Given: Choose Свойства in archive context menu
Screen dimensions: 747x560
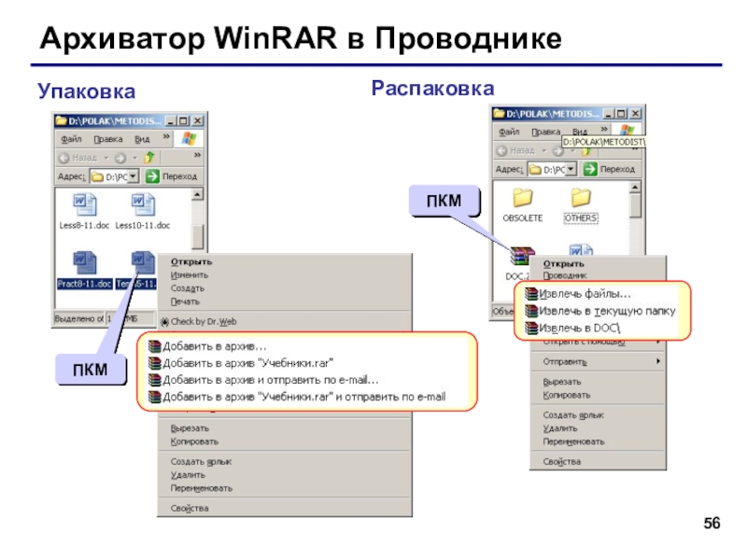Looking at the screenshot, I should click(x=562, y=462).
